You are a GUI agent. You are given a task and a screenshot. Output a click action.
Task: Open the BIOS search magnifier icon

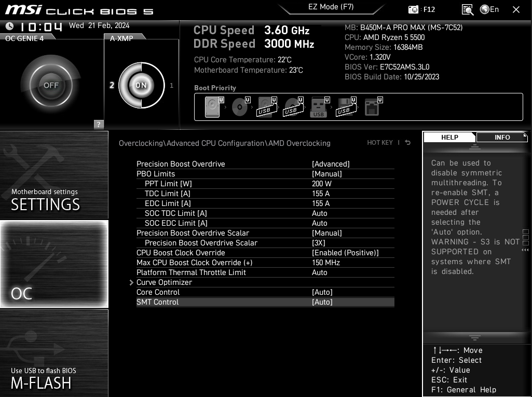(x=468, y=9)
